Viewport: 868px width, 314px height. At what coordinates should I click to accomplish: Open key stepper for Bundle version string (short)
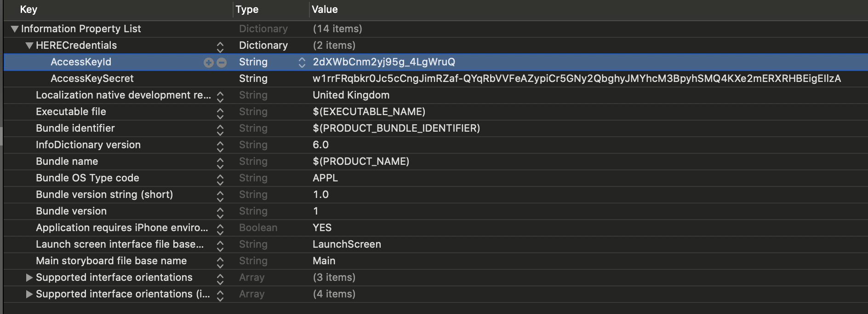point(220,196)
